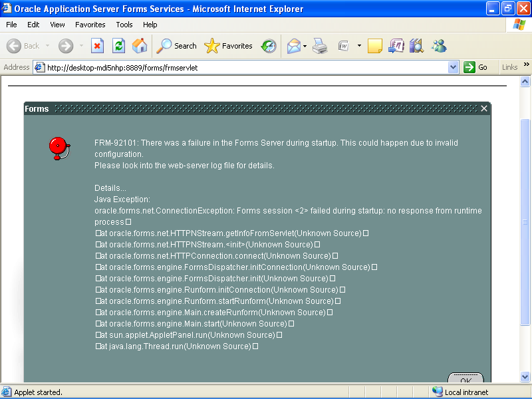Refresh the page with the Refresh icon
The image size is (532, 399).
118,46
